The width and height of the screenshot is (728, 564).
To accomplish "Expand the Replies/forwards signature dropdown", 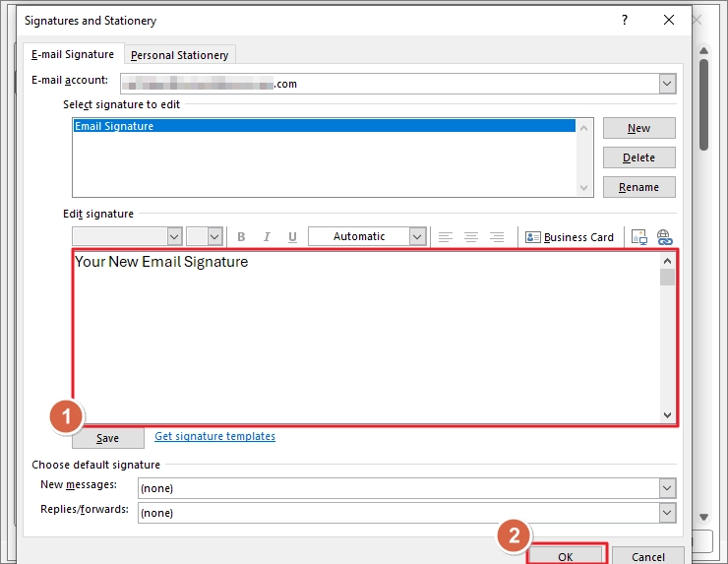I will (x=667, y=513).
